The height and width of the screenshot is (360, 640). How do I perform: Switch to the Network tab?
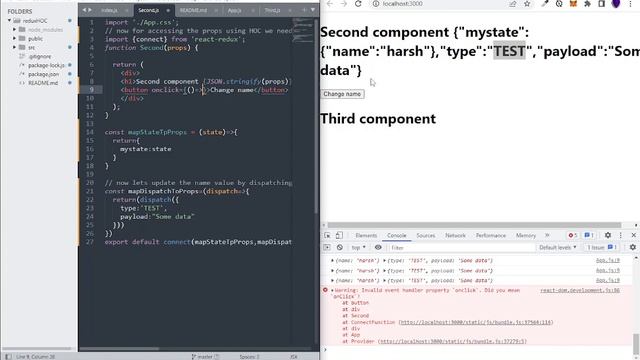[456, 236]
